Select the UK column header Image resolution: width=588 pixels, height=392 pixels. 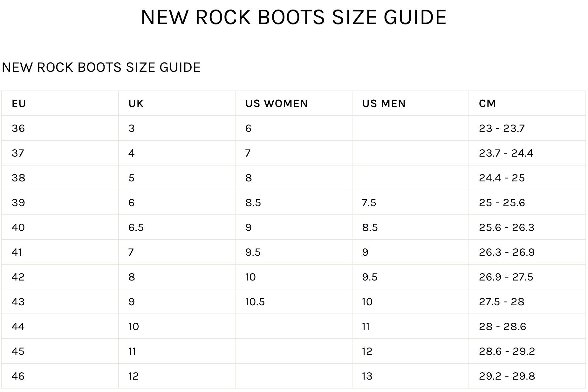click(136, 104)
